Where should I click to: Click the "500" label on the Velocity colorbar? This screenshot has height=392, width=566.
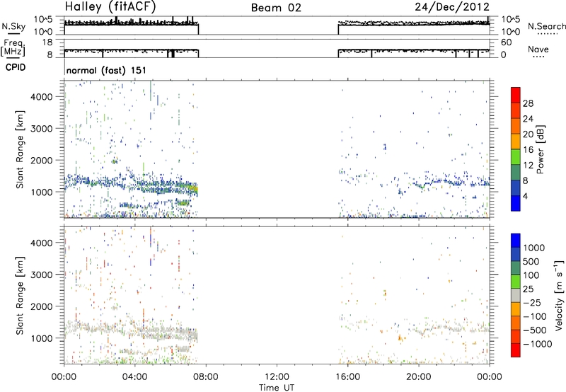point(531,262)
